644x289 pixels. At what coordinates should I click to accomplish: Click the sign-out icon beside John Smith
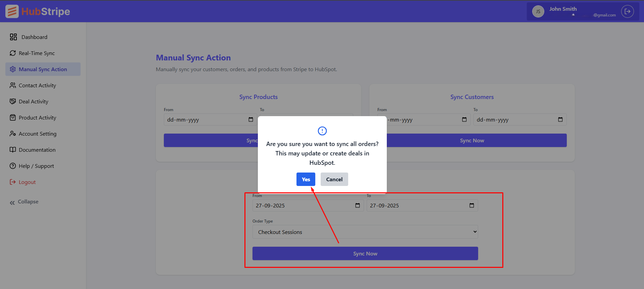627,11
